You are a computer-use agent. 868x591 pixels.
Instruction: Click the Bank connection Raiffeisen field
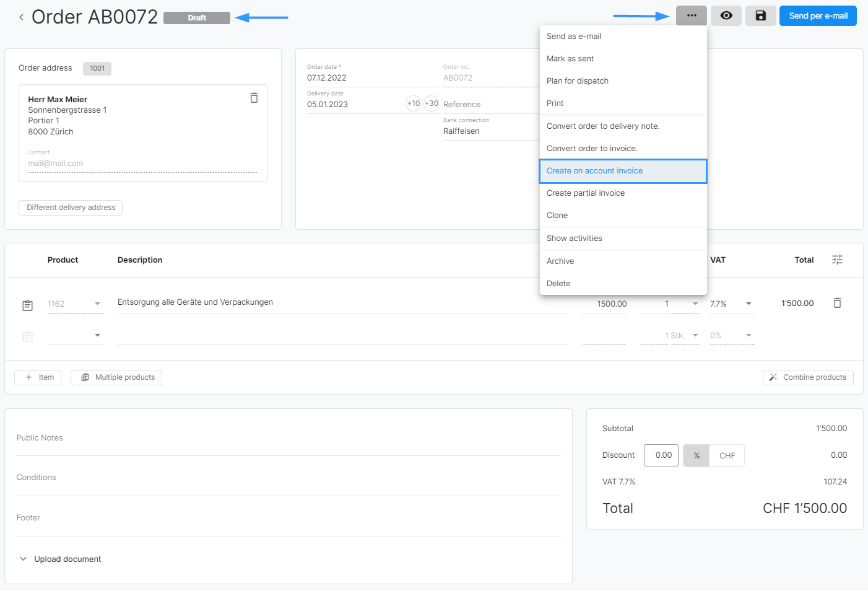click(491, 131)
